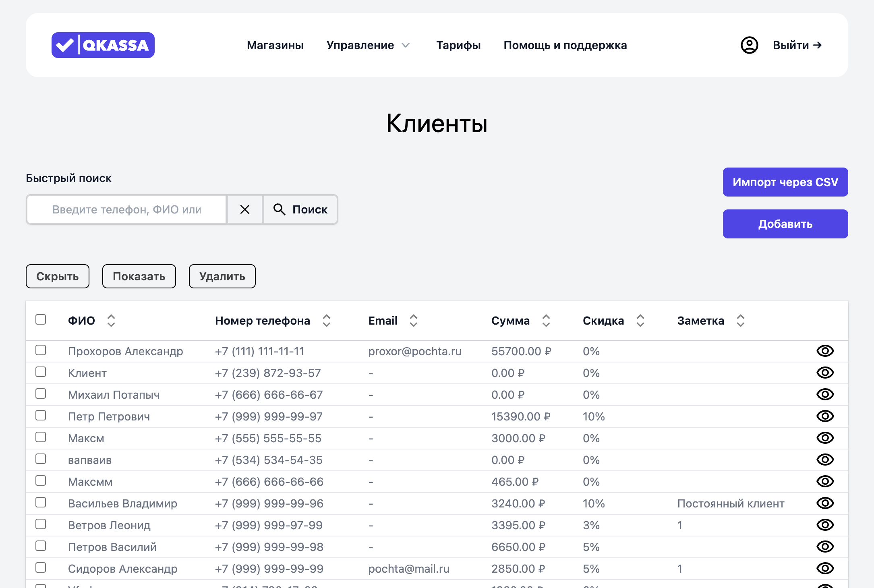Click eye icon in Васильев Владимир row
Image resolution: width=874 pixels, height=588 pixels.
click(825, 503)
